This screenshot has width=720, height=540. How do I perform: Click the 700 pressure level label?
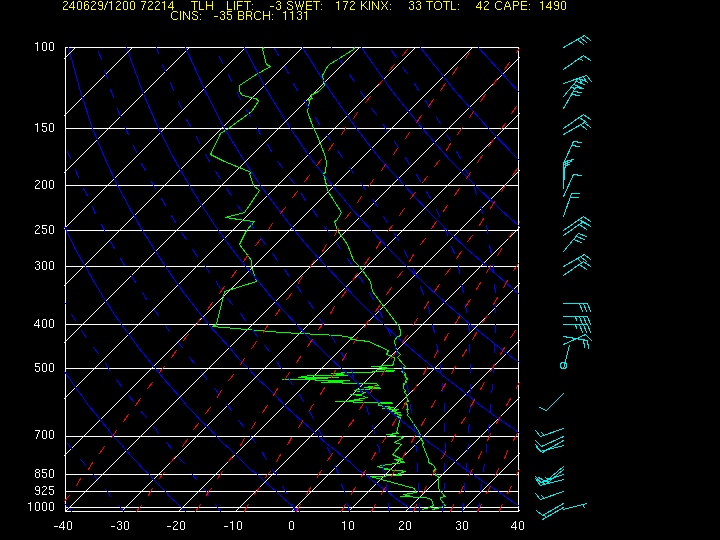[x=45, y=435]
